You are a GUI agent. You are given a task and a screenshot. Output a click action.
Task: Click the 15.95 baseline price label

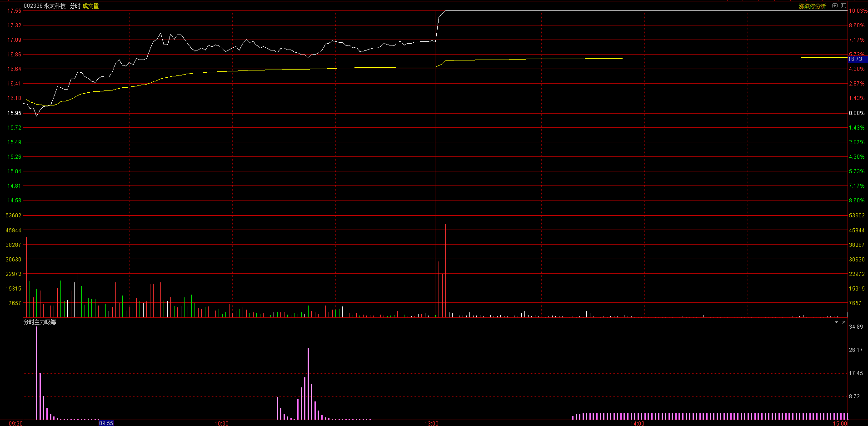tap(14, 113)
